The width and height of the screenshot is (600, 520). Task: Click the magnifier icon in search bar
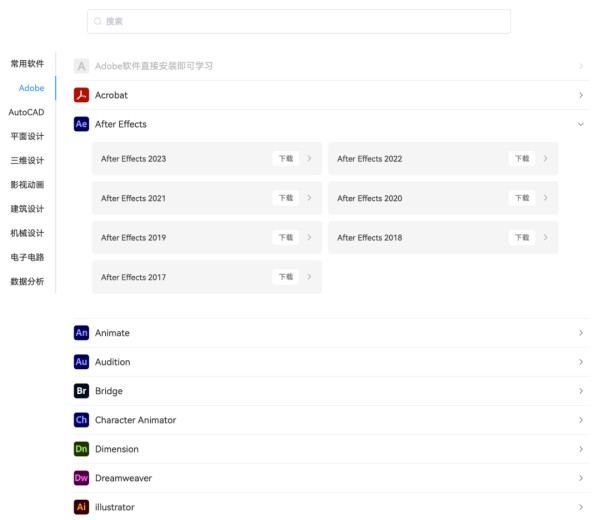[98, 21]
